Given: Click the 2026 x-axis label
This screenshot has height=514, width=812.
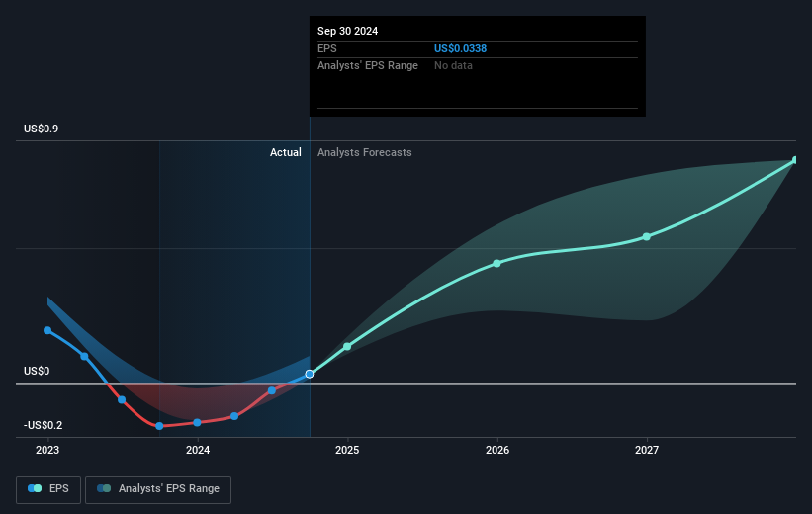Looking at the screenshot, I should 497,450.
